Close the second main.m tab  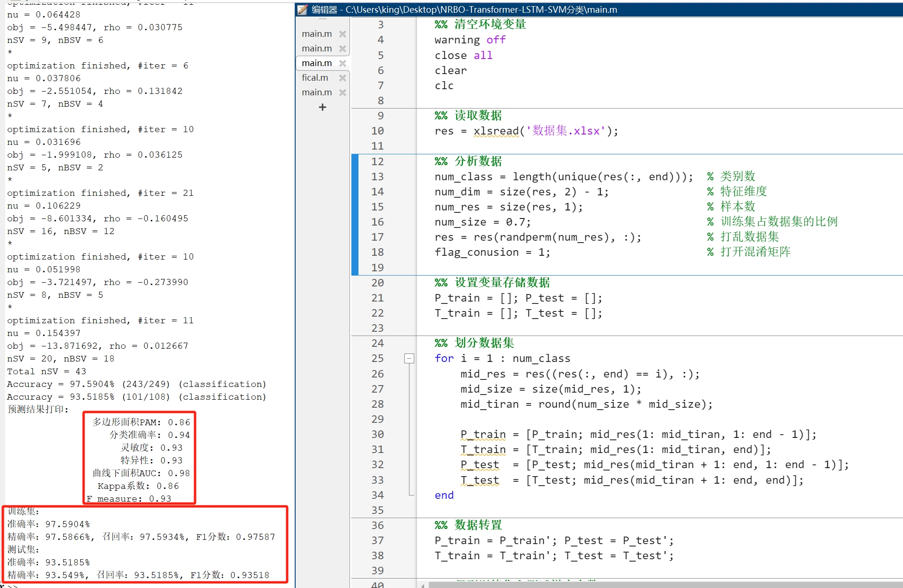(343, 48)
